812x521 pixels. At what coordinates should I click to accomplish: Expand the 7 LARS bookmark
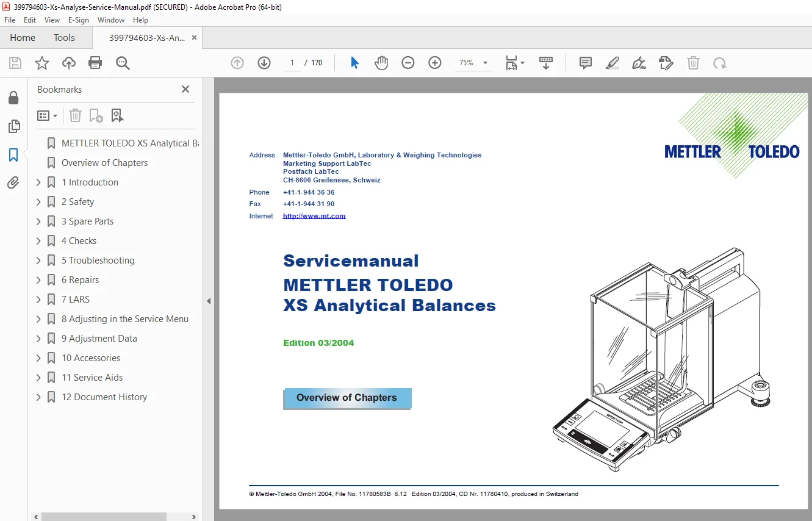coord(38,300)
